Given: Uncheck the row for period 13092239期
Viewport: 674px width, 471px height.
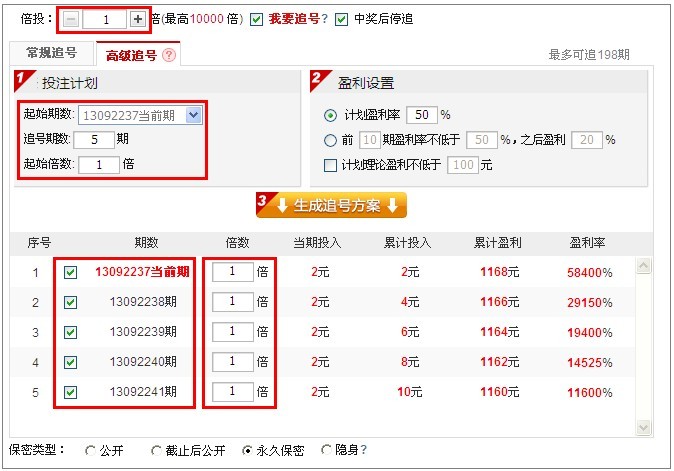Looking at the screenshot, I should [70, 332].
